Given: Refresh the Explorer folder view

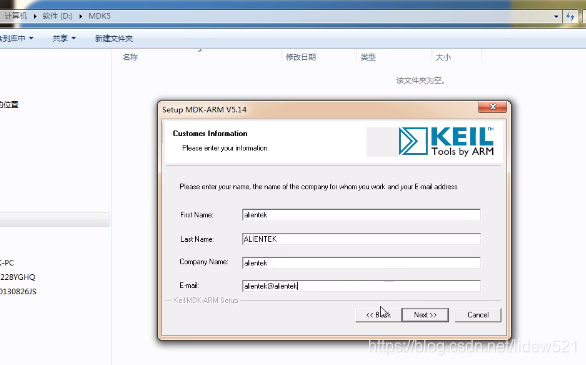Looking at the screenshot, I should tap(570, 16).
